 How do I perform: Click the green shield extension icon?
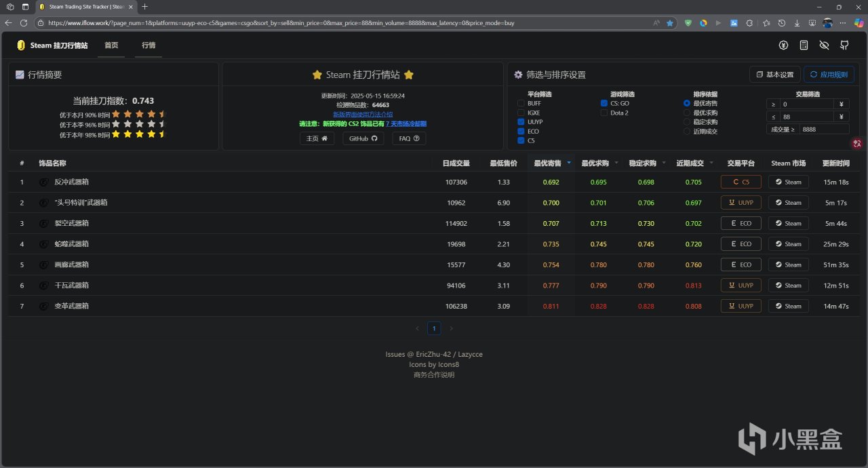pos(688,22)
